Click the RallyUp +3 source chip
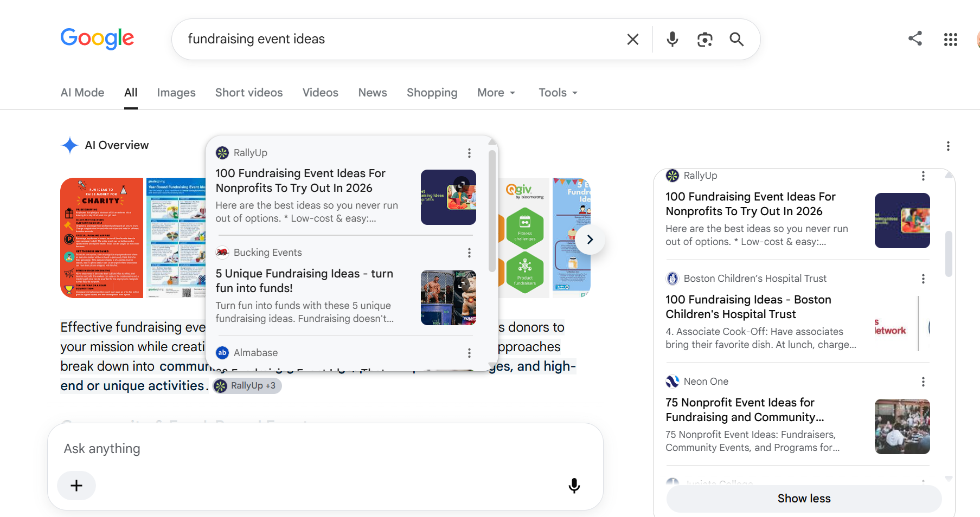This screenshot has height=517, width=980. tap(247, 386)
